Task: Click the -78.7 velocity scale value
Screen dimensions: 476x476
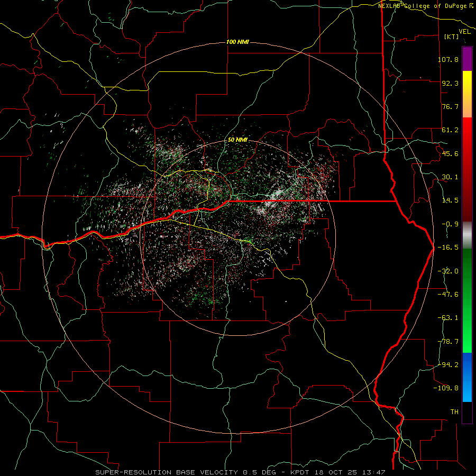Action: point(448,342)
